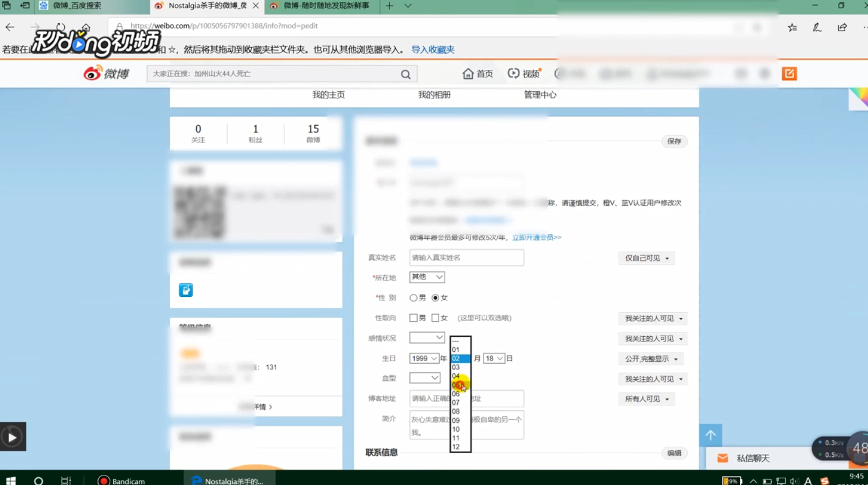Open the 首页 home page icon
Image resolution: width=868 pixels, height=485 pixels.
(469, 74)
